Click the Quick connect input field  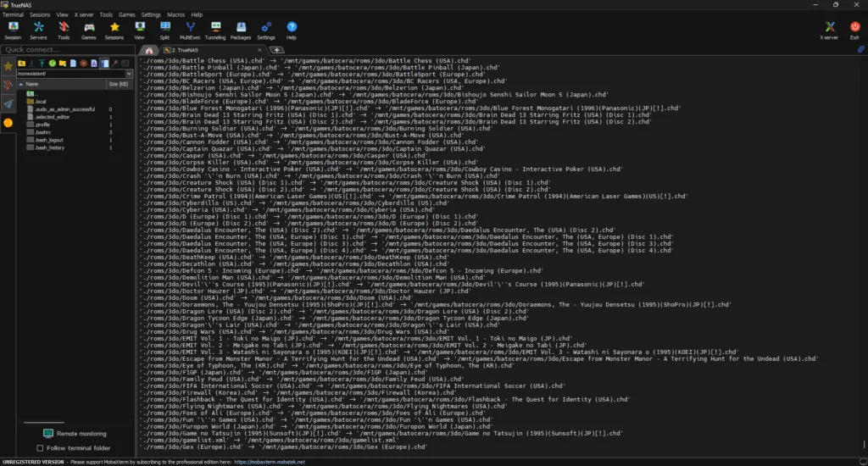[x=68, y=49]
